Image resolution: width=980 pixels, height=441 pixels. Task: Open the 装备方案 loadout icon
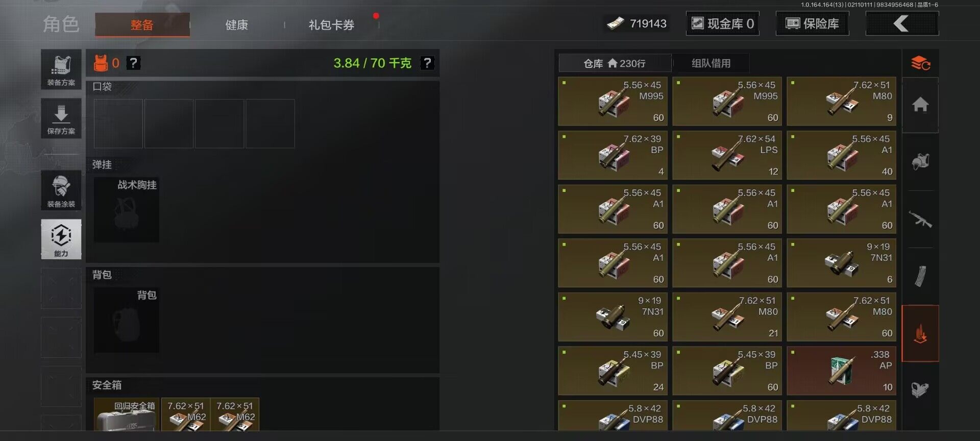(61, 69)
